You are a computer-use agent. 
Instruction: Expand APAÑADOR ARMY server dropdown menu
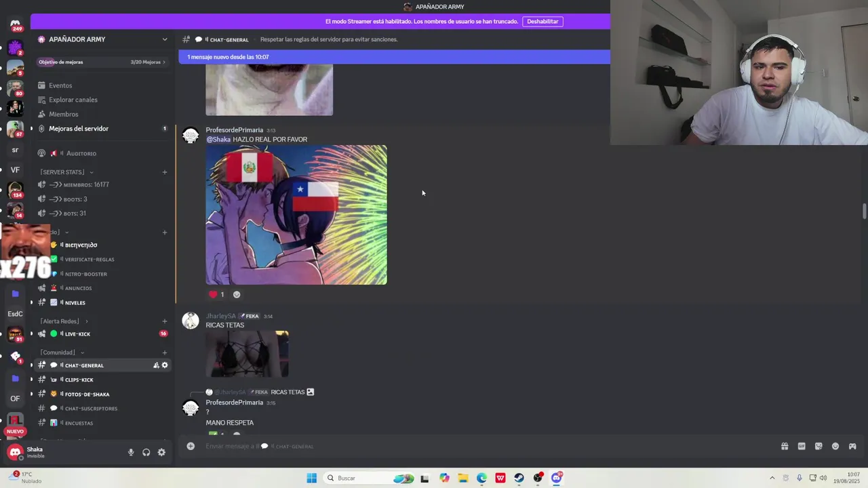tap(164, 39)
